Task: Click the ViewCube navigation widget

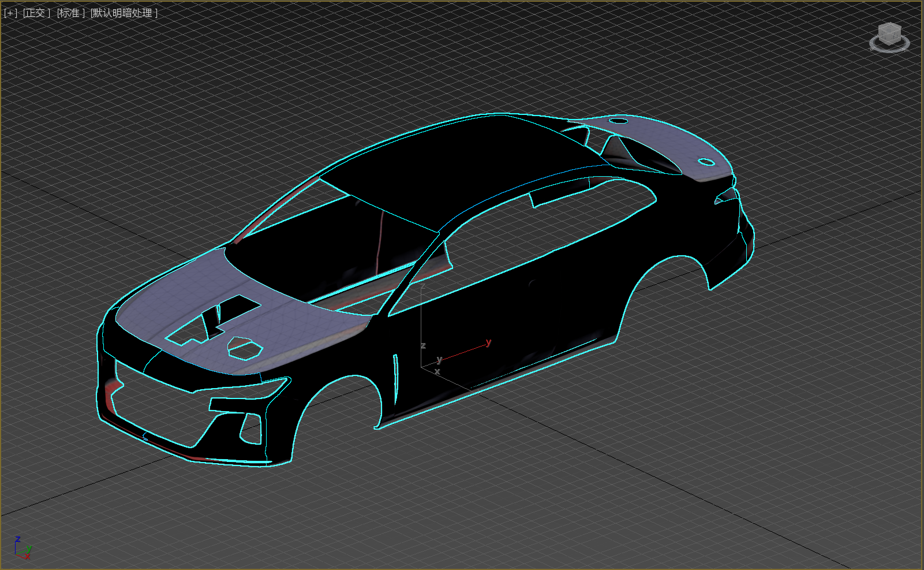Action: pos(889,38)
